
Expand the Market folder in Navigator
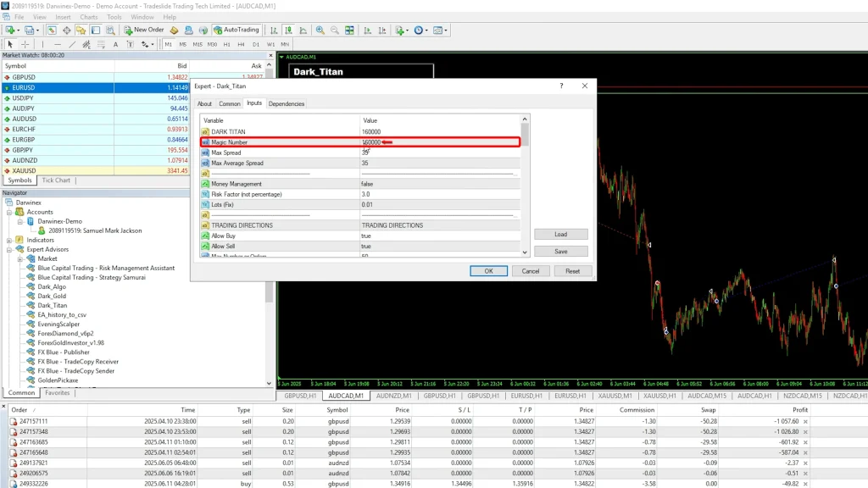pyautogui.click(x=20, y=258)
